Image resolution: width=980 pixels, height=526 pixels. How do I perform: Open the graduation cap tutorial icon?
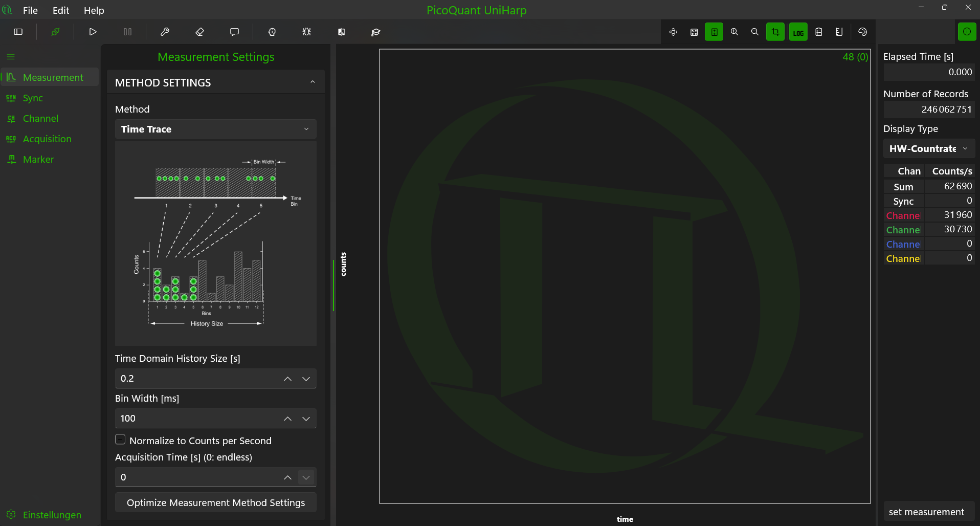pos(376,32)
